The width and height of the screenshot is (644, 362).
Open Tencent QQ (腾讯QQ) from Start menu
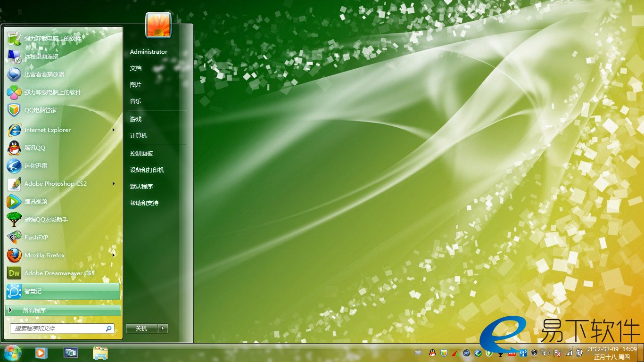[35, 148]
